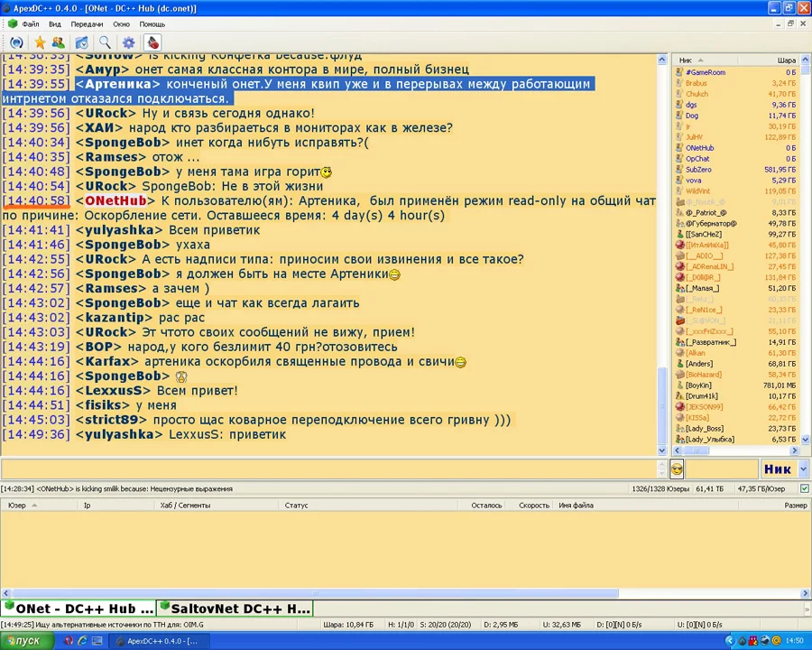Sort transfers by Статус column header
Viewport: 812px width, 650px height.
point(296,506)
